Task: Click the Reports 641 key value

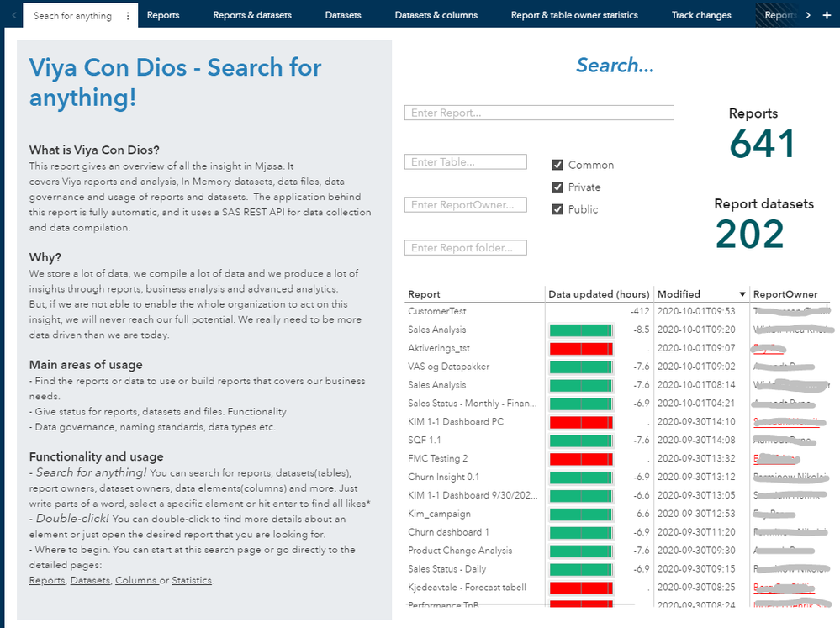Action: (762, 144)
